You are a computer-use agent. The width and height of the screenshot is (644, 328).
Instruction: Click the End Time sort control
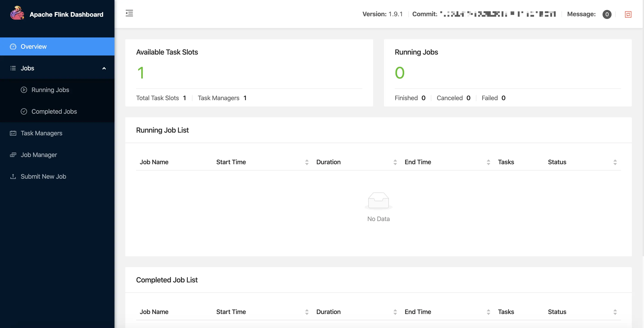(x=488, y=162)
